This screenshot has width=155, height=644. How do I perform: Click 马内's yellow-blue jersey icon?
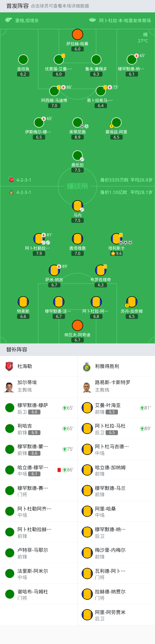coord(77,206)
